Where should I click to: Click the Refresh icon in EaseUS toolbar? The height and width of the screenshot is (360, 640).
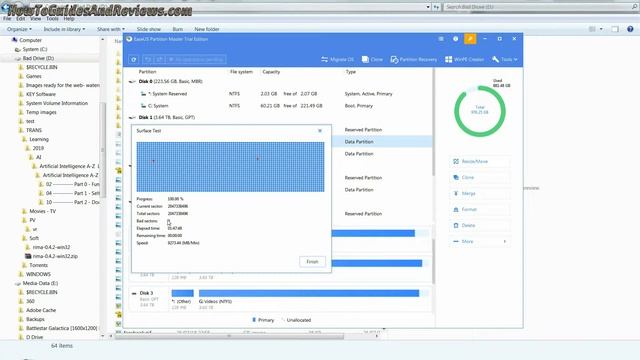(133, 60)
